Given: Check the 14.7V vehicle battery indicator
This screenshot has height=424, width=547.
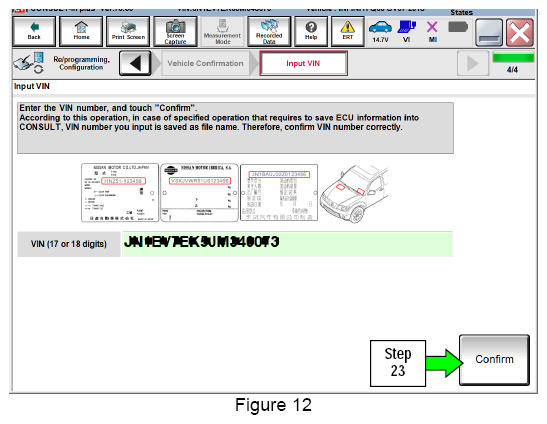Looking at the screenshot, I should (x=380, y=31).
